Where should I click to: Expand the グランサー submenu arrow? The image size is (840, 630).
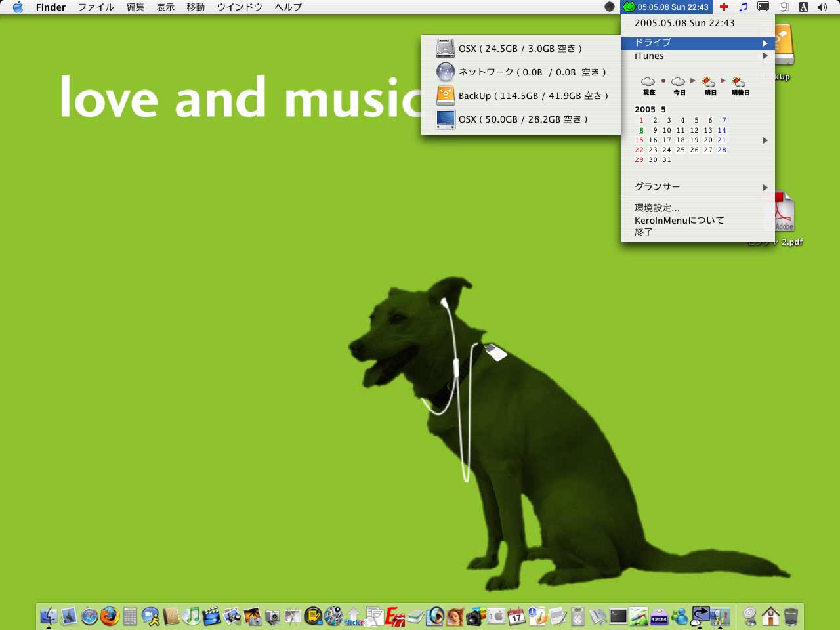[765, 188]
